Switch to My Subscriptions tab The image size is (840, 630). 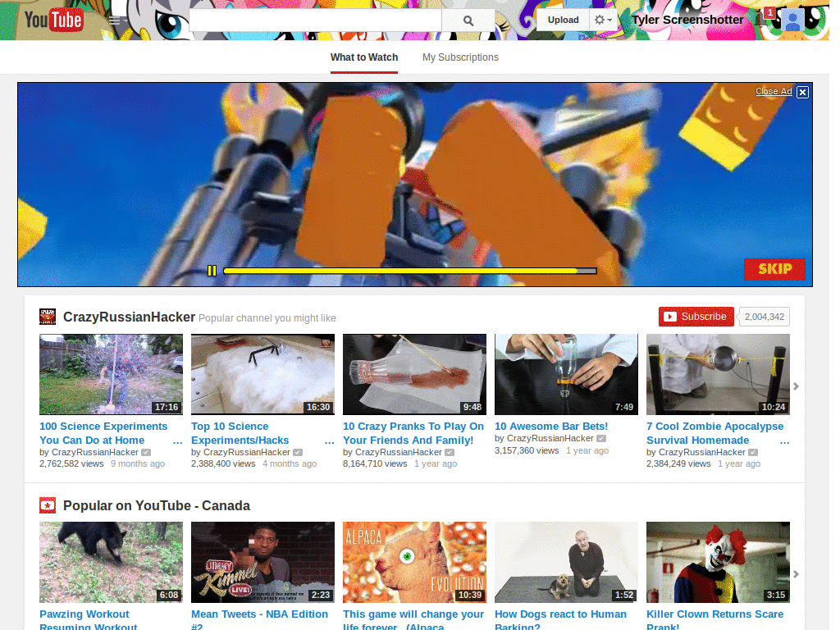(x=460, y=57)
